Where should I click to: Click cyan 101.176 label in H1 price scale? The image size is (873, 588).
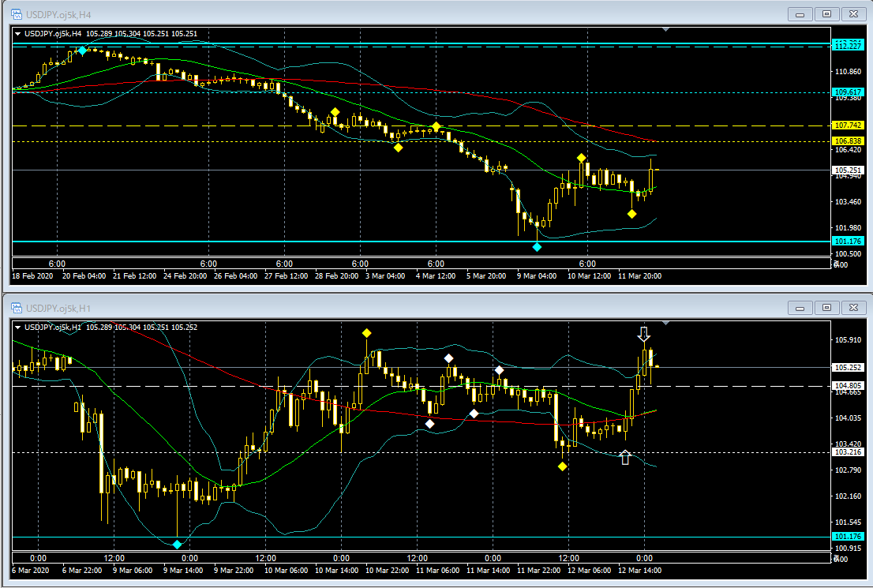(848, 537)
